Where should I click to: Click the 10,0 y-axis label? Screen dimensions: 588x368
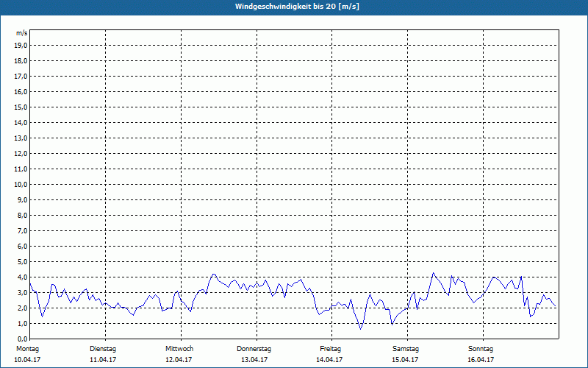20,185
